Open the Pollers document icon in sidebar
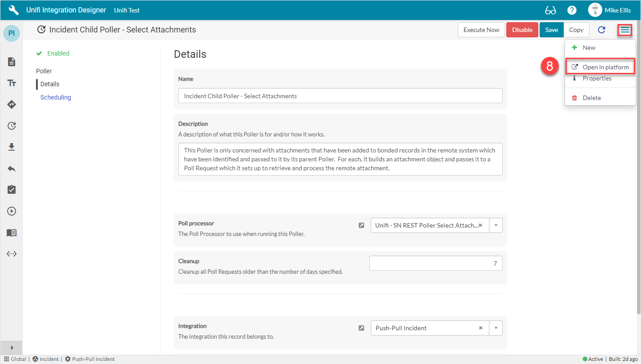The width and height of the screenshot is (641, 364). coord(11,62)
